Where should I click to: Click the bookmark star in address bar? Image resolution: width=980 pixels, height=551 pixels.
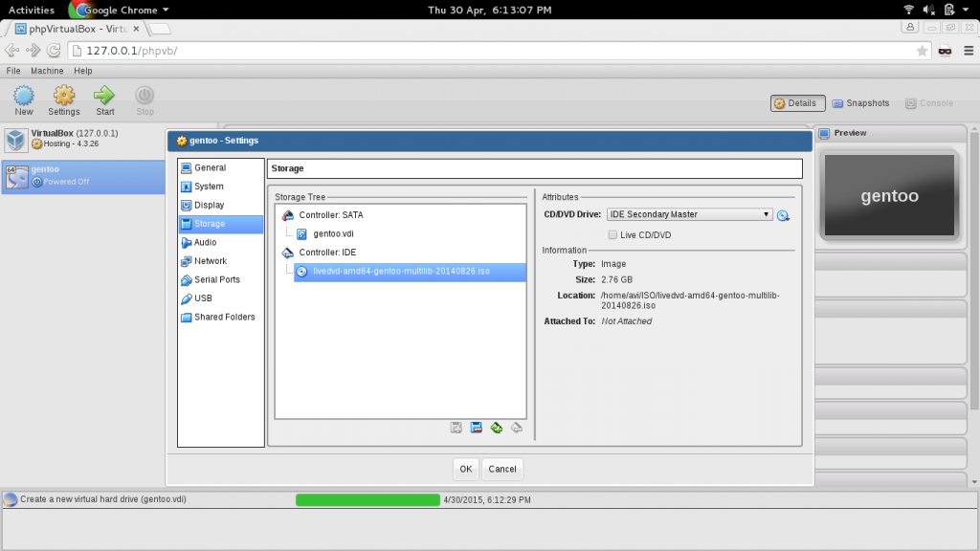point(922,51)
